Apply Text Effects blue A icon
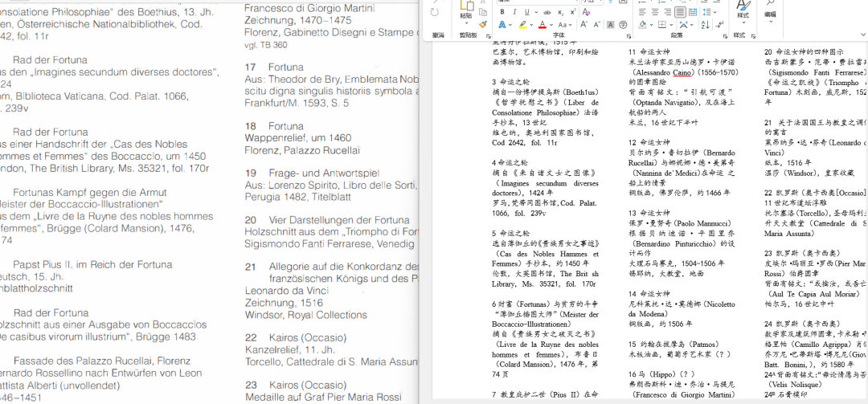 pos(502,24)
